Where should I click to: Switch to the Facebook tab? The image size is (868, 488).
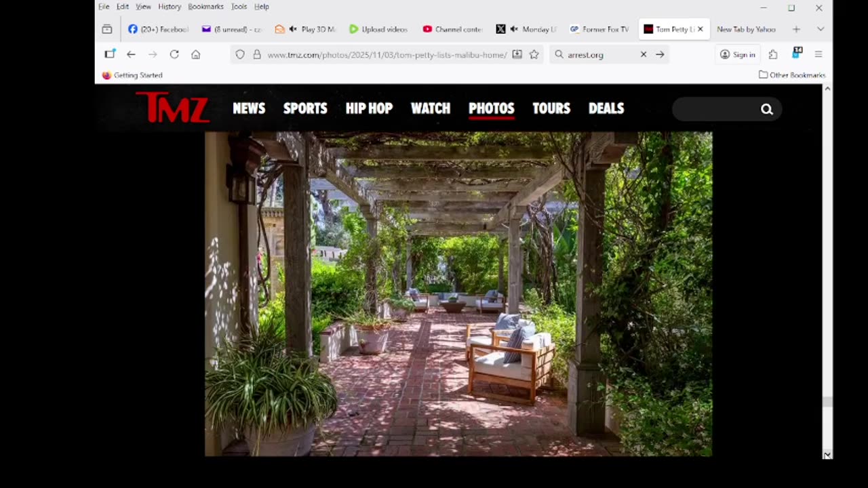158,29
